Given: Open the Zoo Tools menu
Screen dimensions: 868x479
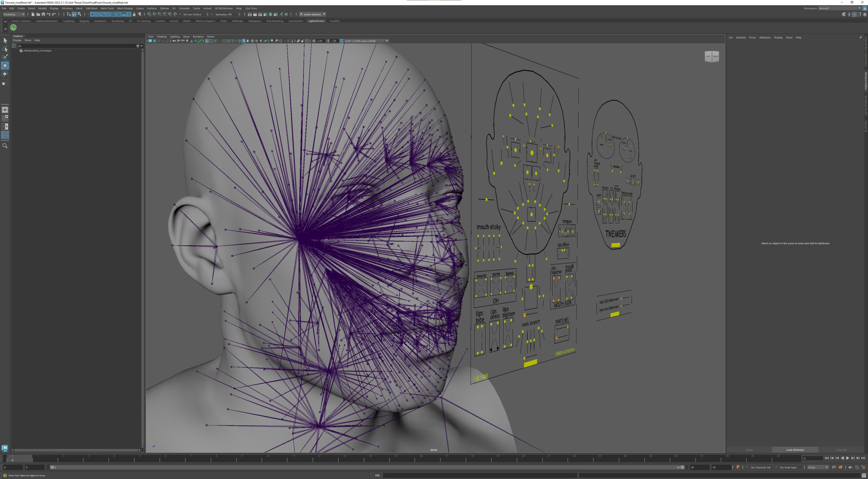Looking at the screenshot, I should (x=251, y=8).
